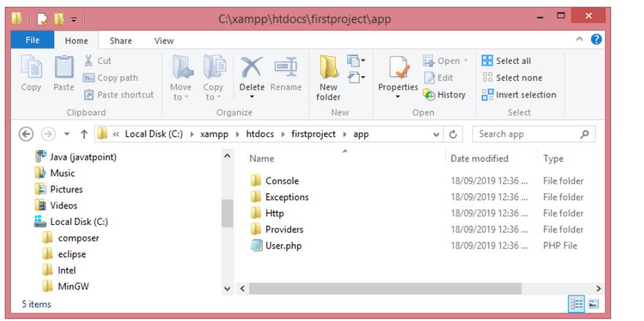Switch to the Share ribbon tab
Image resolution: width=644 pixels, height=321 pixels.
tap(121, 41)
